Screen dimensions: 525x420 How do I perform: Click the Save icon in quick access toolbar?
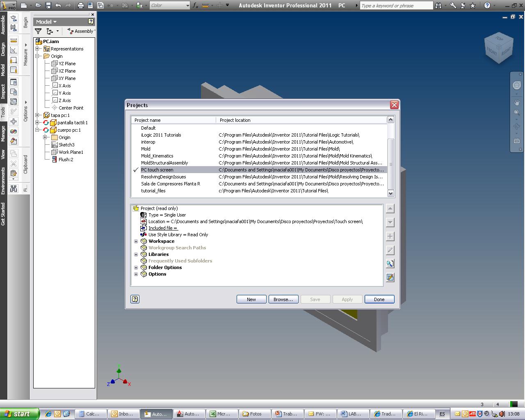[48, 5]
